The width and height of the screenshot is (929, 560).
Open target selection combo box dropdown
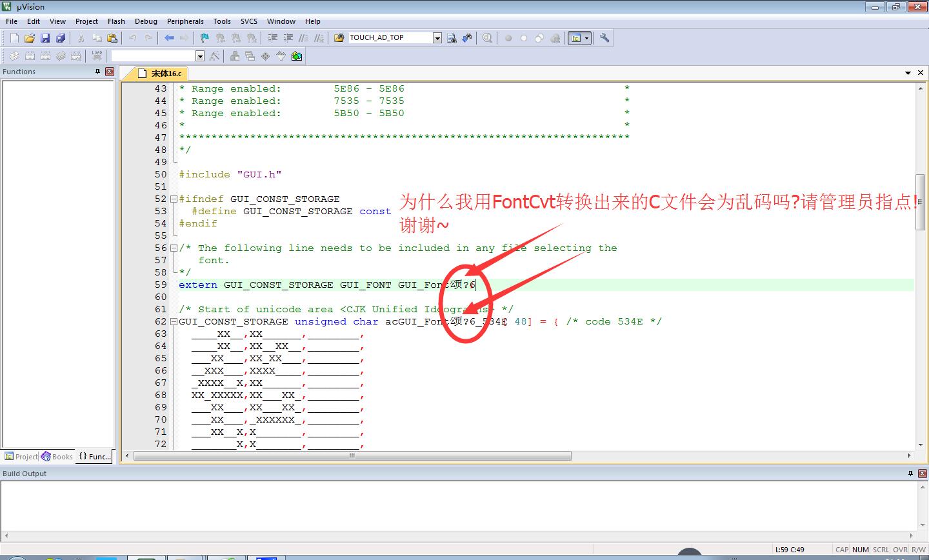click(200, 56)
